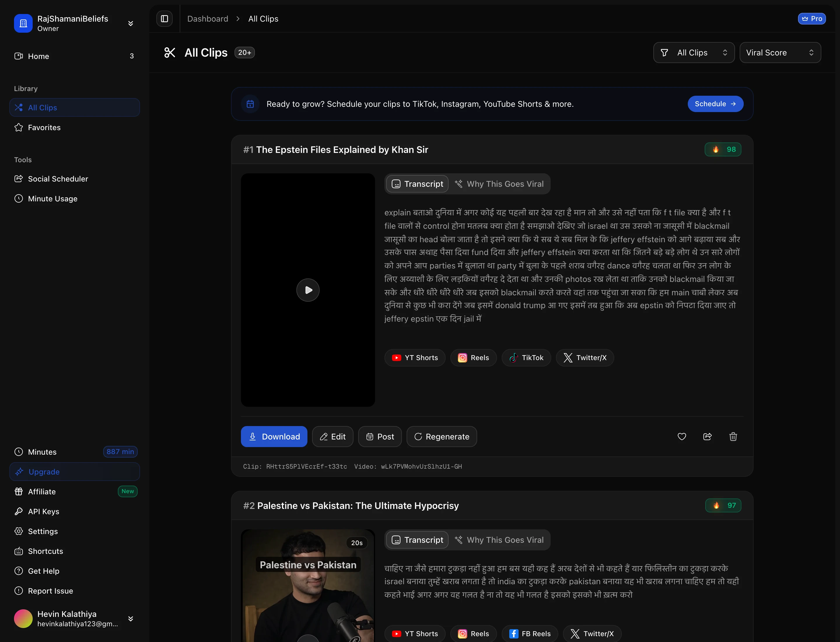Open Why This Goes Viral on clip #2
The height and width of the screenshot is (642, 840).
499,540
